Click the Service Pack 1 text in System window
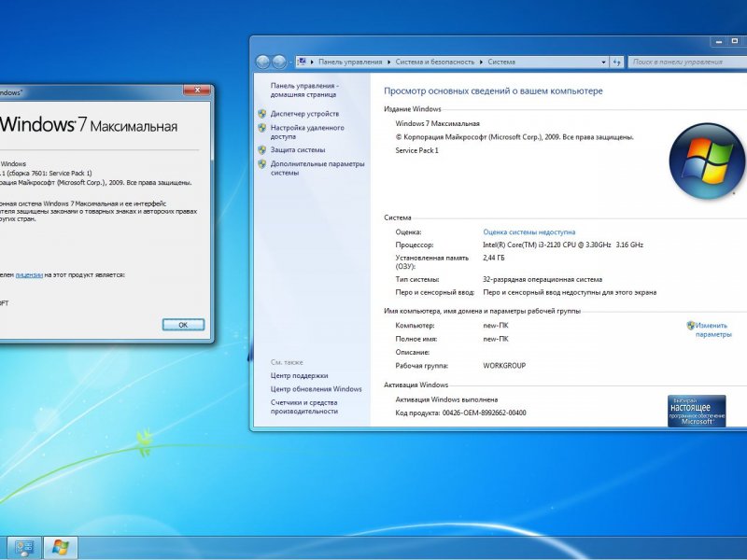This screenshot has width=747, height=560. tap(416, 150)
